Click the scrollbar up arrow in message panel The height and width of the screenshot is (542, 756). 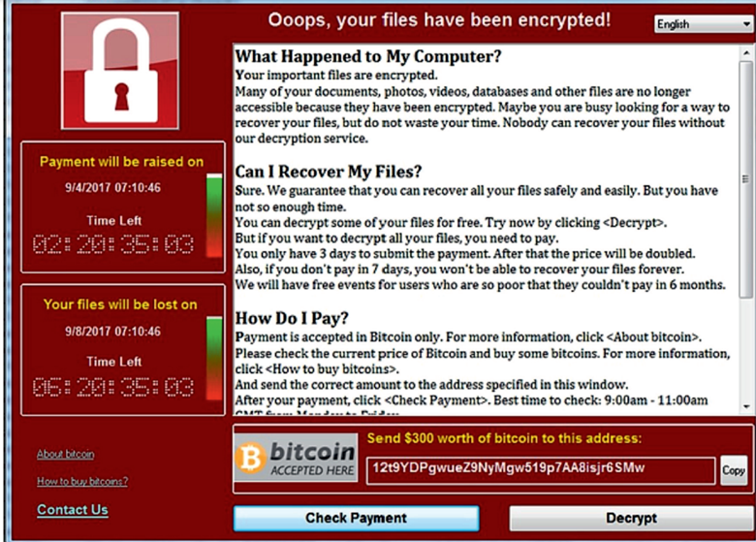(x=746, y=52)
